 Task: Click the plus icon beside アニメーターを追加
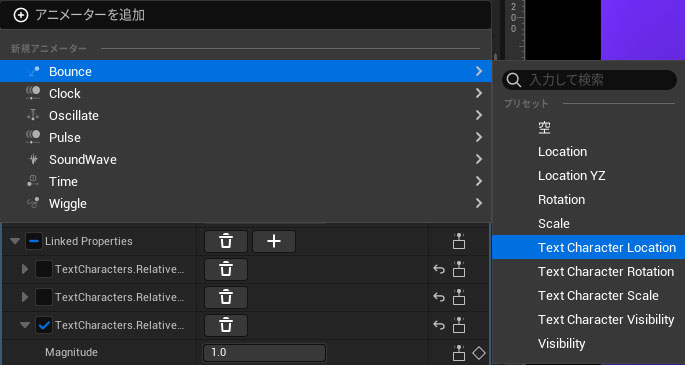21,15
